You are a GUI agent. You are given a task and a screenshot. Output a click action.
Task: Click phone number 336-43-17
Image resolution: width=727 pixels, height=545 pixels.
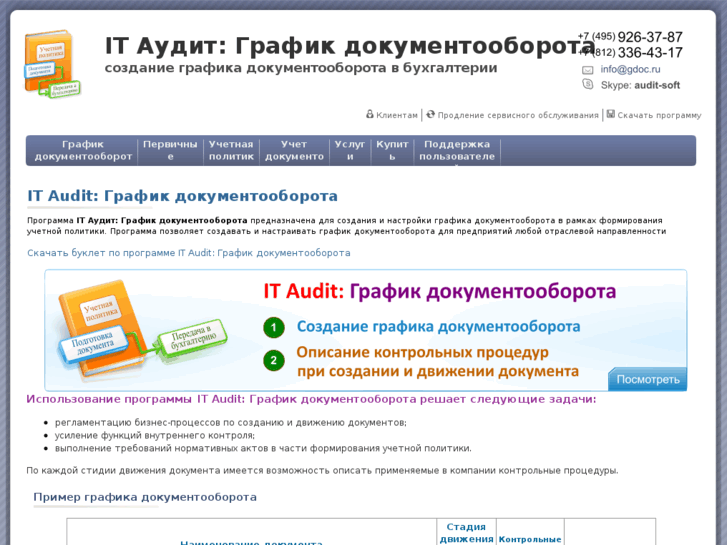click(650, 52)
